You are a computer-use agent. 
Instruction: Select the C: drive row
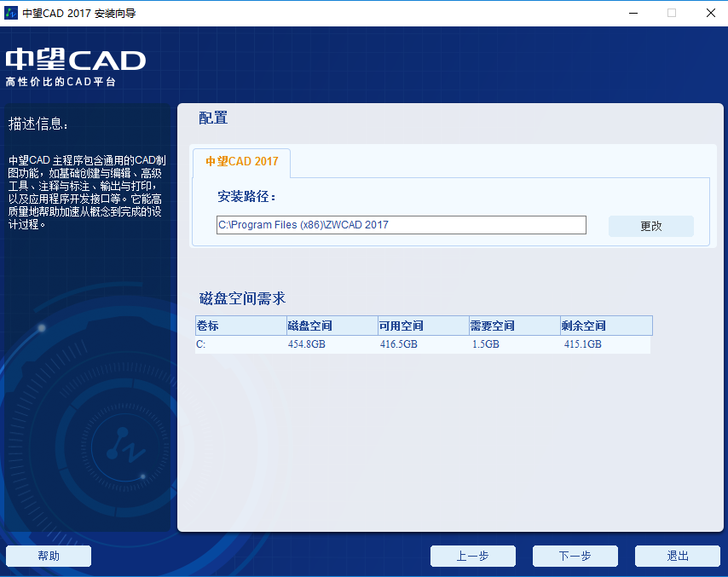point(341,344)
